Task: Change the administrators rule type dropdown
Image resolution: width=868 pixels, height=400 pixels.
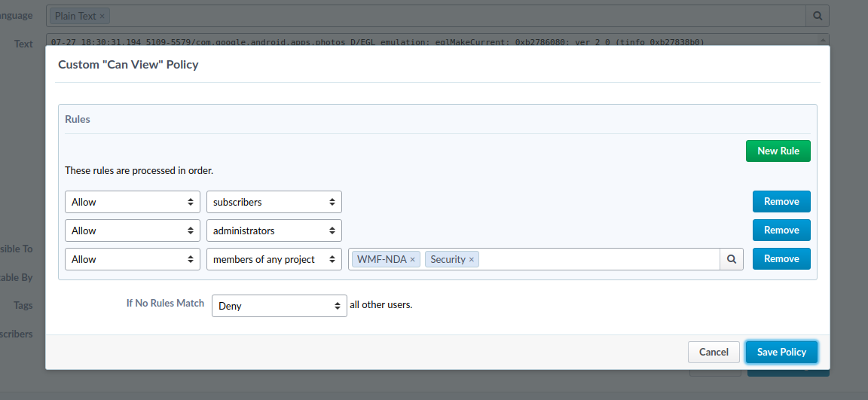Action: point(274,231)
